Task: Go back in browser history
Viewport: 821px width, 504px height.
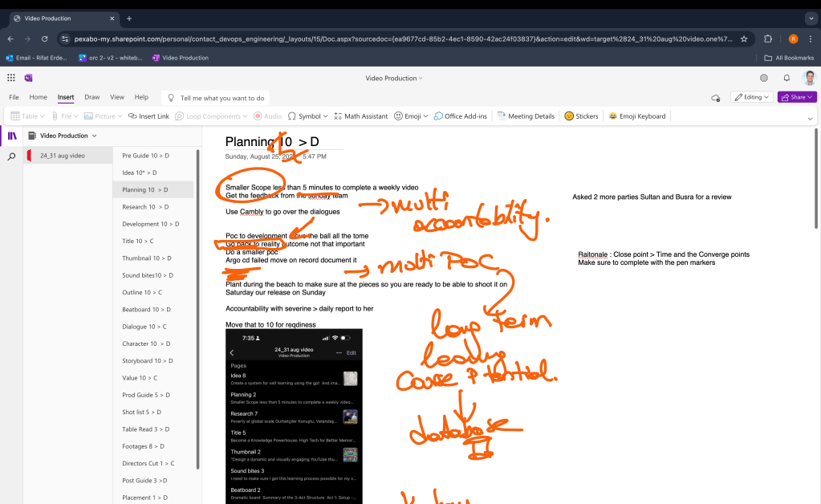Action: 10,39
